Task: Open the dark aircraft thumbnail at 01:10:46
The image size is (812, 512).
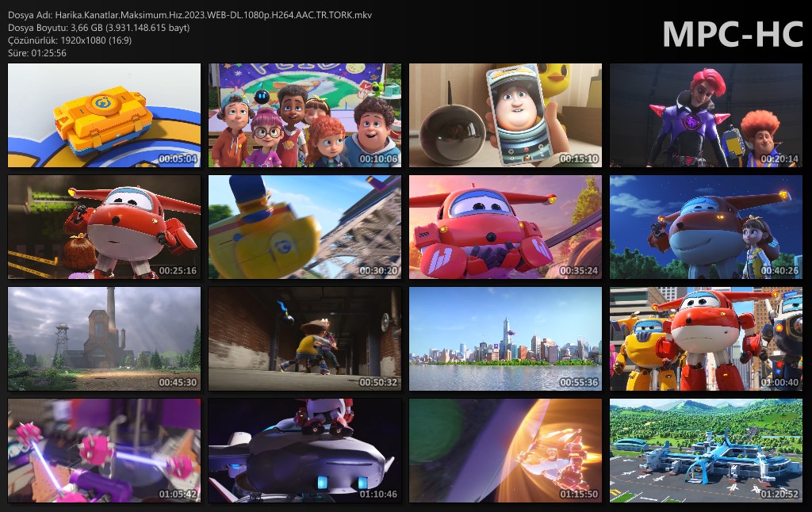Action: click(304, 451)
